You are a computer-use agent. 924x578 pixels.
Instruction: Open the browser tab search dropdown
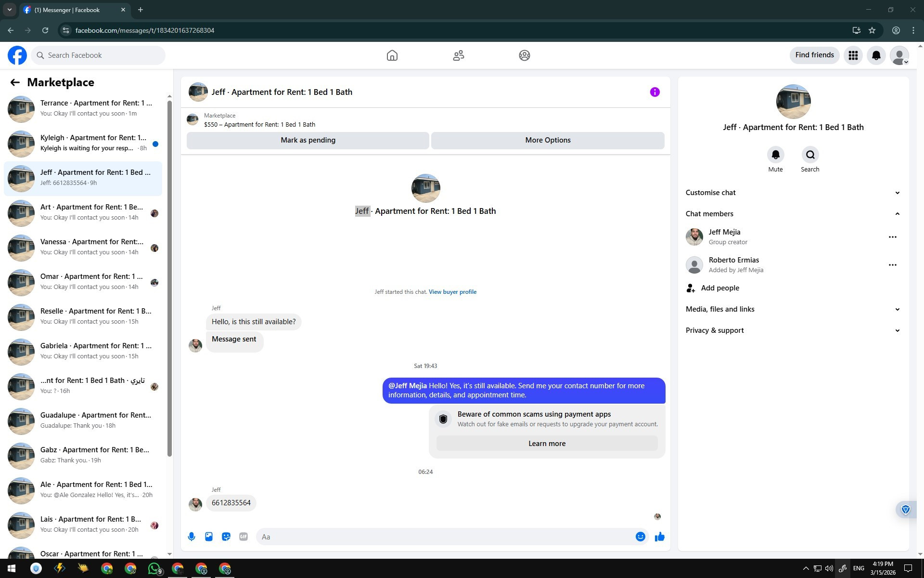click(10, 10)
